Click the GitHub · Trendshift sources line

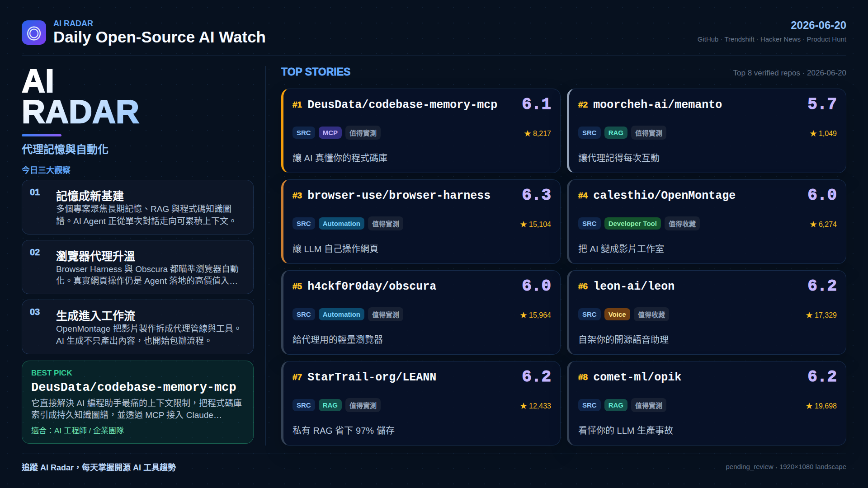[772, 39]
